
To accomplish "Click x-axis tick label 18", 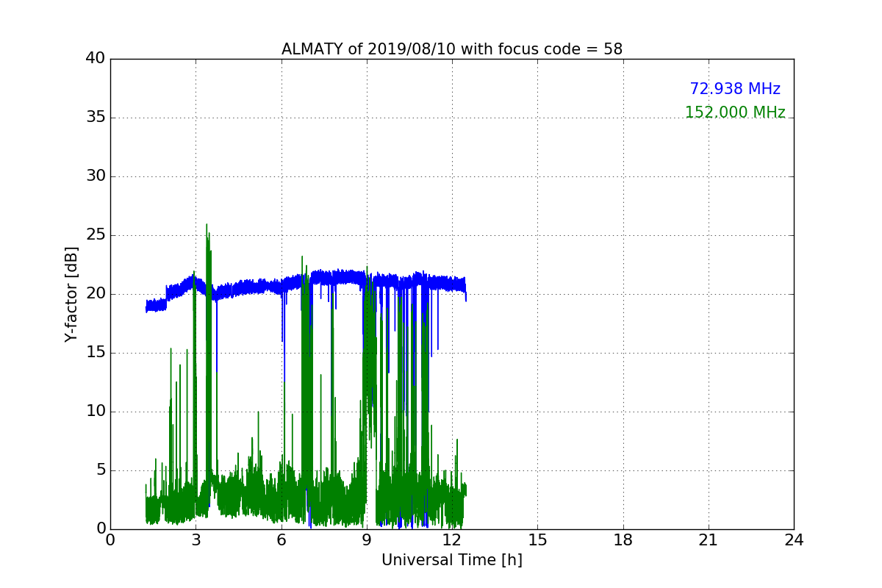I will click(623, 540).
